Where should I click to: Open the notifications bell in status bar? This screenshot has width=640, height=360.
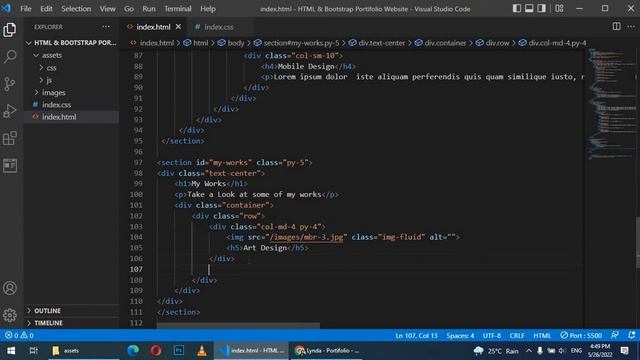pos(631,335)
